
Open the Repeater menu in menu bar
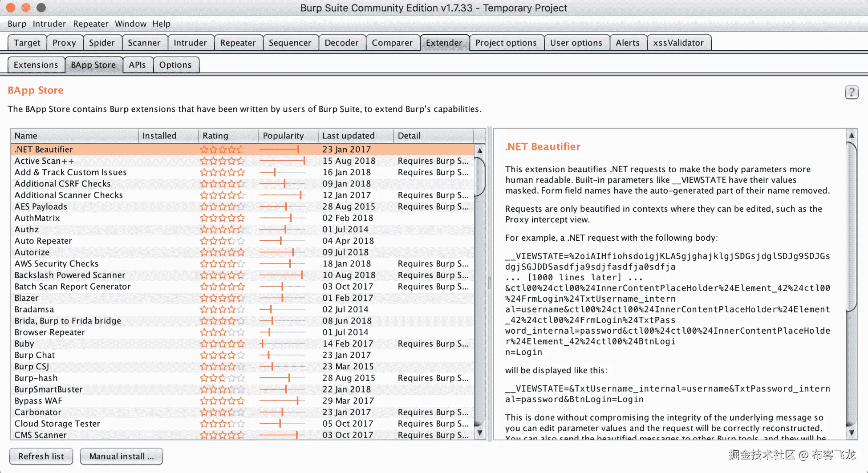click(x=91, y=24)
